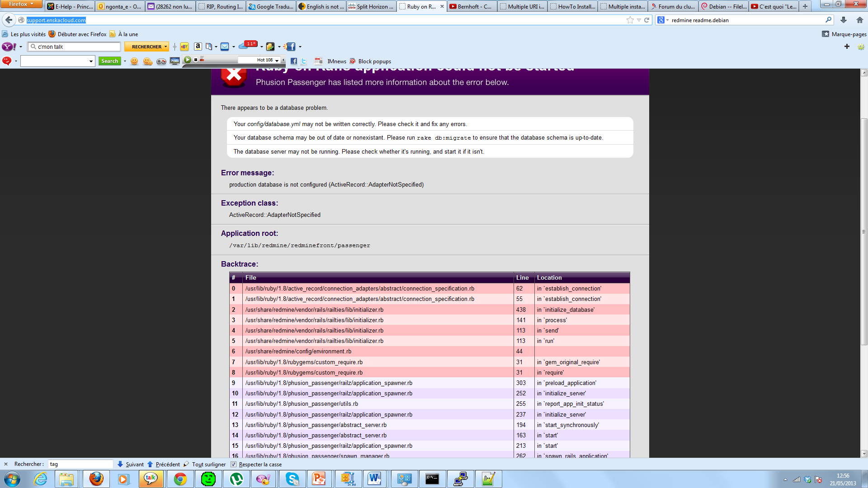Open Microsoft Word from the taskbar
This screenshot has height=488, width=868.
[374, 479]
